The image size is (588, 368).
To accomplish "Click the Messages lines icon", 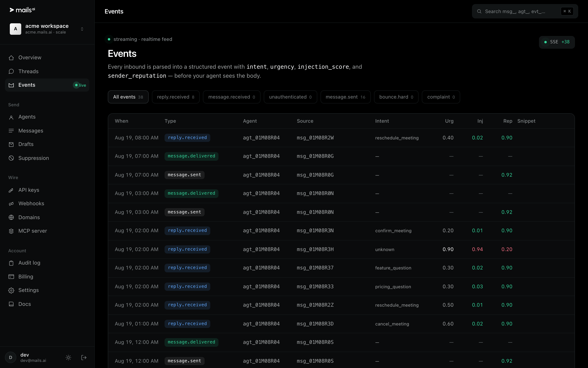I will click(x=11, y=131).
